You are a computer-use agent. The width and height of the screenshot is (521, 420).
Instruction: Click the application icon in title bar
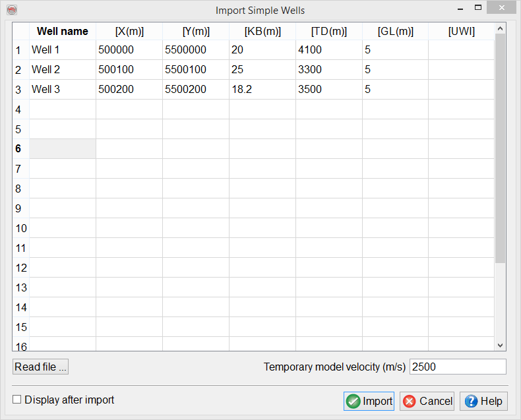click(11, 10)
